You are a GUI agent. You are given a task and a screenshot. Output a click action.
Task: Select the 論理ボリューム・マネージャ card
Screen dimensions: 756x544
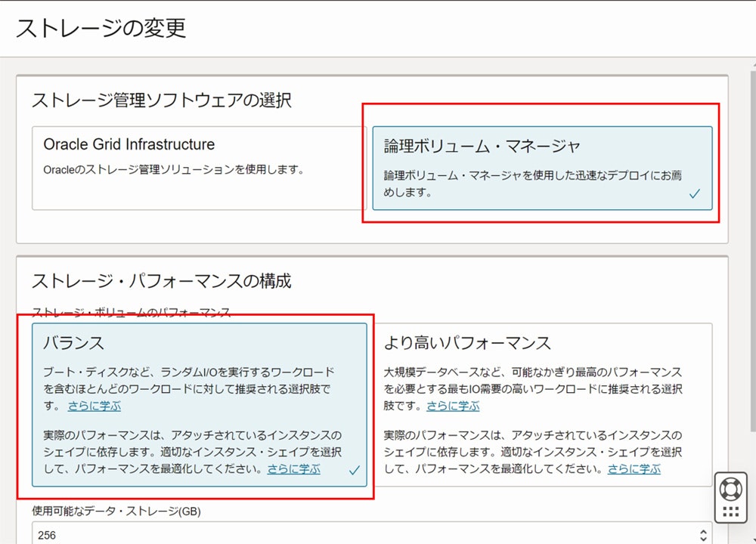pos(542,168)
